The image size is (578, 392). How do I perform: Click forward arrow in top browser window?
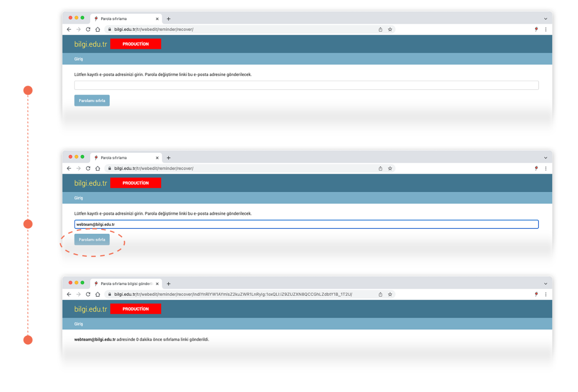point(78,29)
